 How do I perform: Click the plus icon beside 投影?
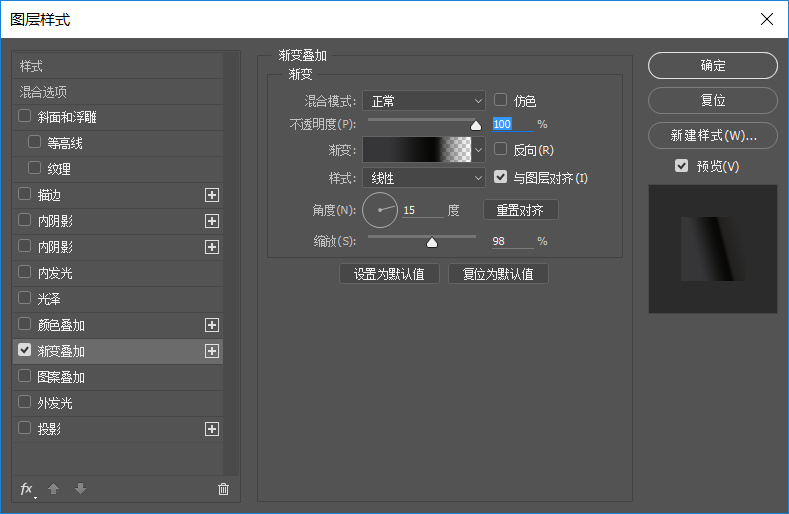click(212, 429)
